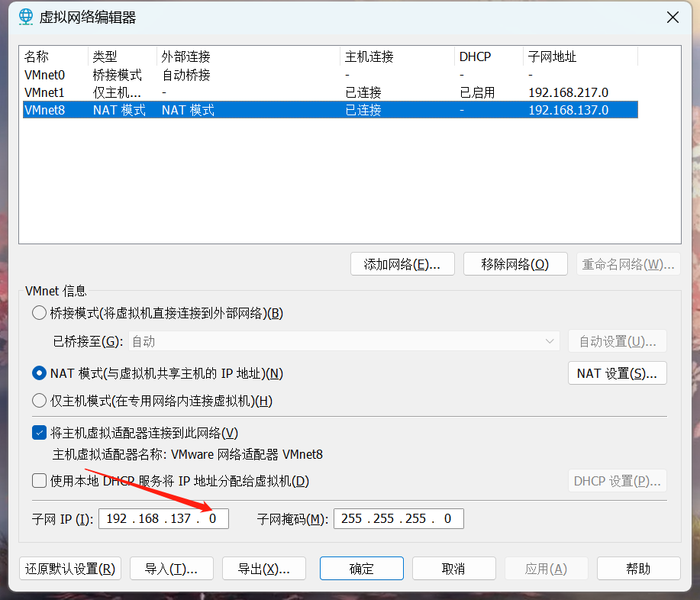Click the 取消 button

pos(454,568)
